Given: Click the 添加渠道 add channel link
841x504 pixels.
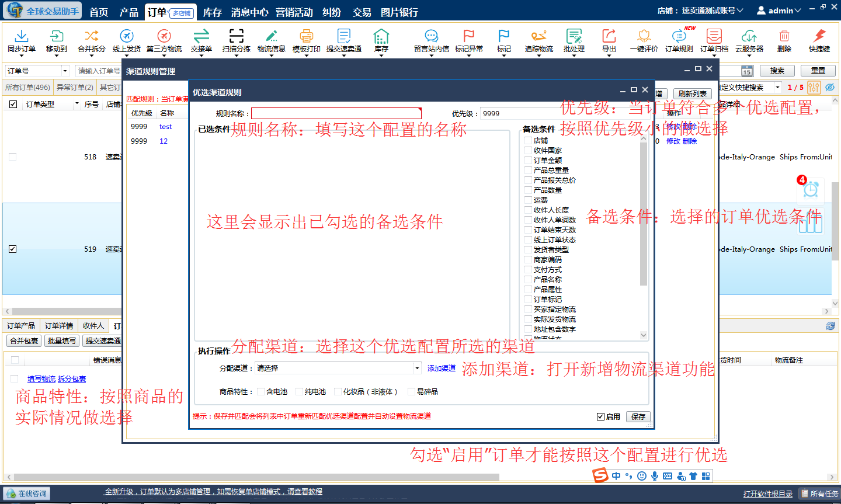Looking at the screenshot, I should (x=442, y=368).
